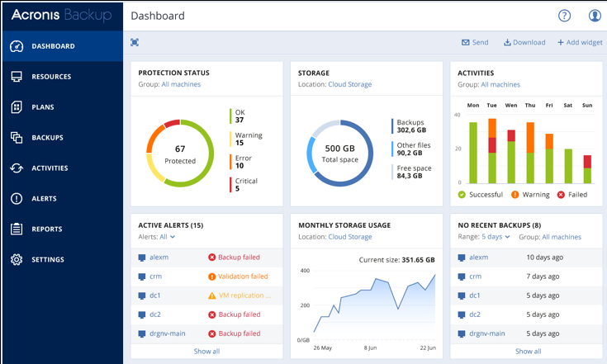Screen dimensions: 607x364
Task: Open the Settings gear icon in sidebar
Action: click(x=17, y=260)
